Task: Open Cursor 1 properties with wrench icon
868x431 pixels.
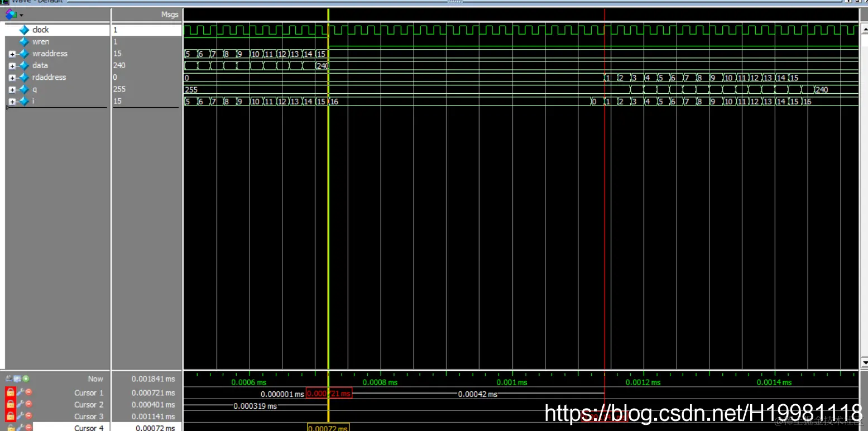Action: 21,392
